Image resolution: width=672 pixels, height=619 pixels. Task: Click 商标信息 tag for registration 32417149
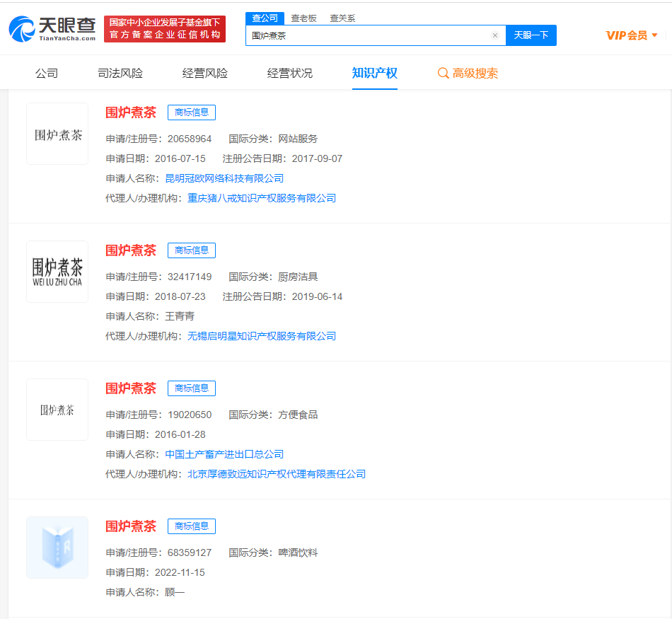pyautogui.click(x=192, y=250)
